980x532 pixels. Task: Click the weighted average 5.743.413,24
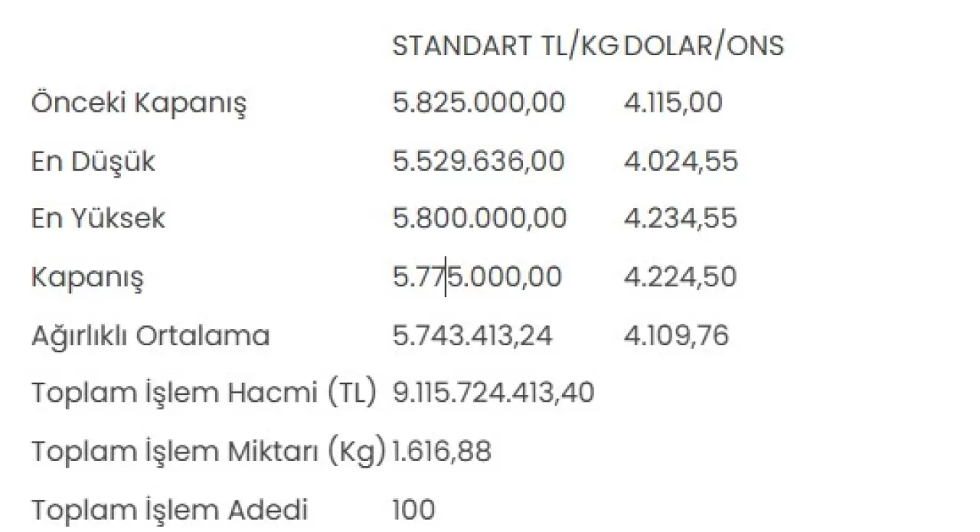tap(472, 335)
